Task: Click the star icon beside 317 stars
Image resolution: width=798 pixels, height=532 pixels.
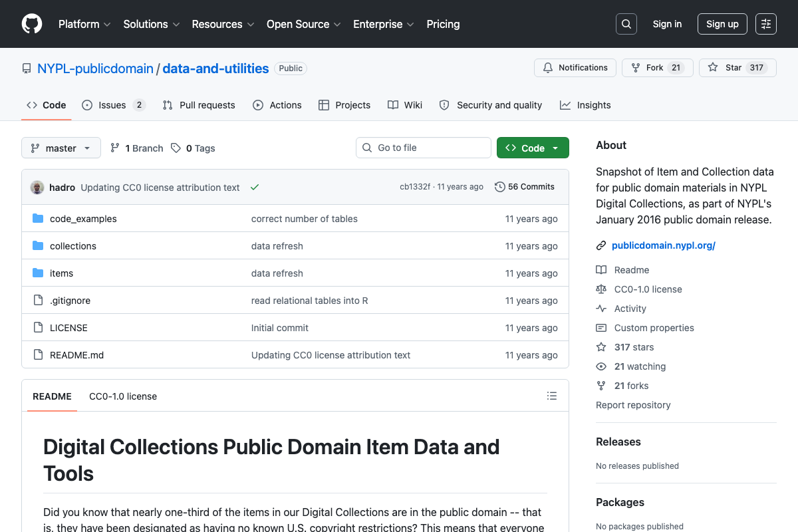Action: (x=601, y=347)
